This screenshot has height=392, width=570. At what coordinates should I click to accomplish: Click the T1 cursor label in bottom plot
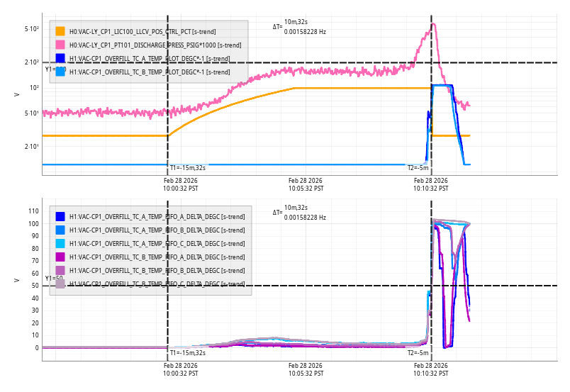click(187, 353)
